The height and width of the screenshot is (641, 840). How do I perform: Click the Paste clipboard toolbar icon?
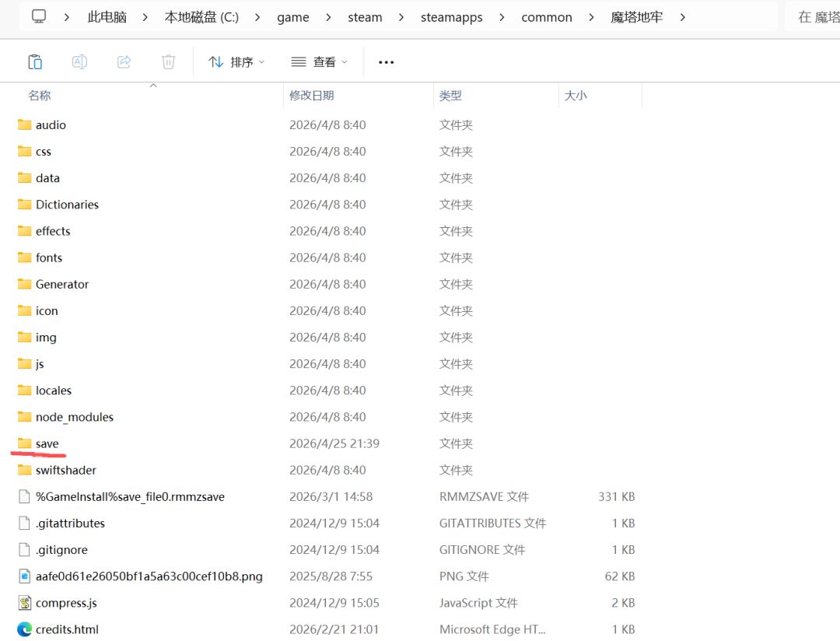click(35, 62)
